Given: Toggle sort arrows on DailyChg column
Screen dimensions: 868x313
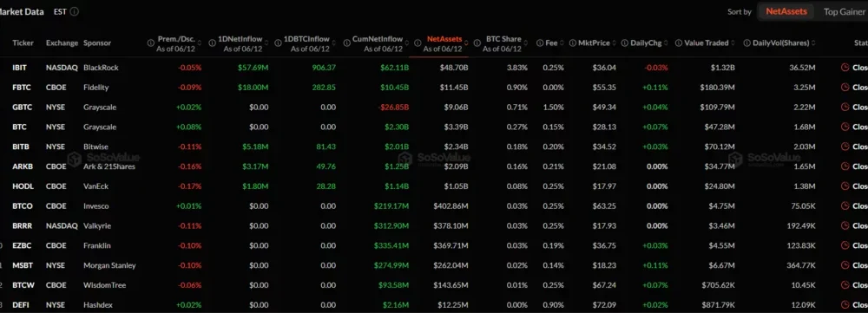Looking at the screenshot, I should click(665, 43).
